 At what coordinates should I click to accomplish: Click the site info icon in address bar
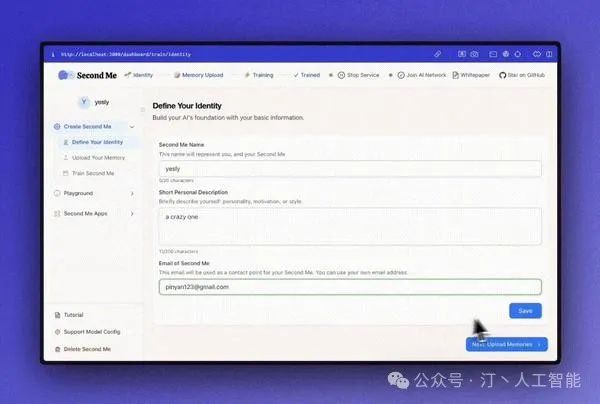53,54
